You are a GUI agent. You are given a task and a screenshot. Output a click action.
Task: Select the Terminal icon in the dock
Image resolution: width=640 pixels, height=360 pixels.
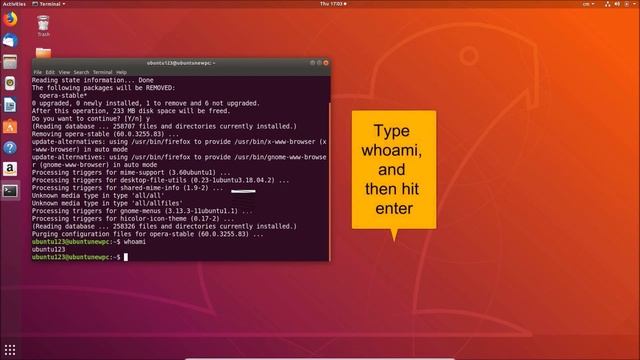click(x=10, y=191)
